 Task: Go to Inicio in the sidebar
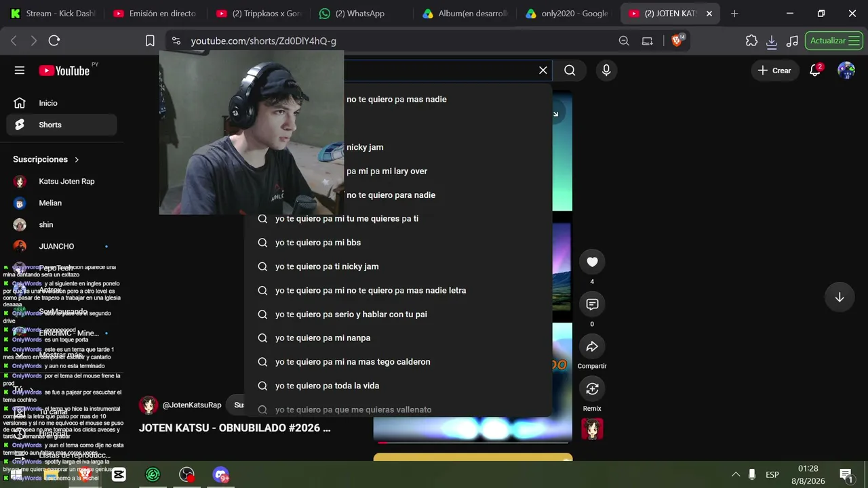point(62,103)
